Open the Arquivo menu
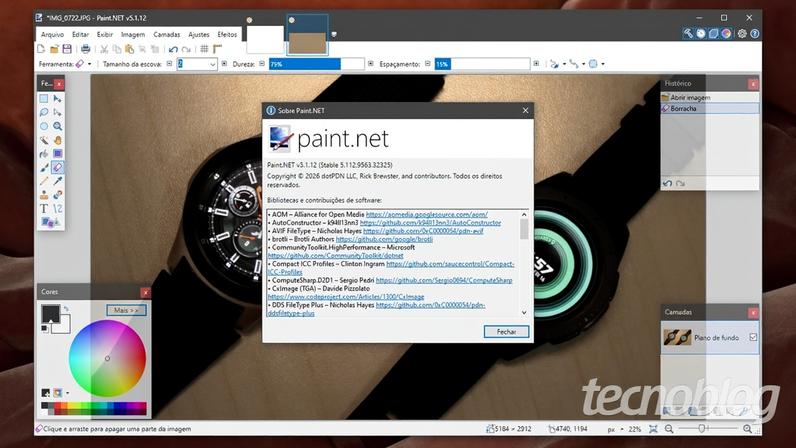 (x=52, y=35)
